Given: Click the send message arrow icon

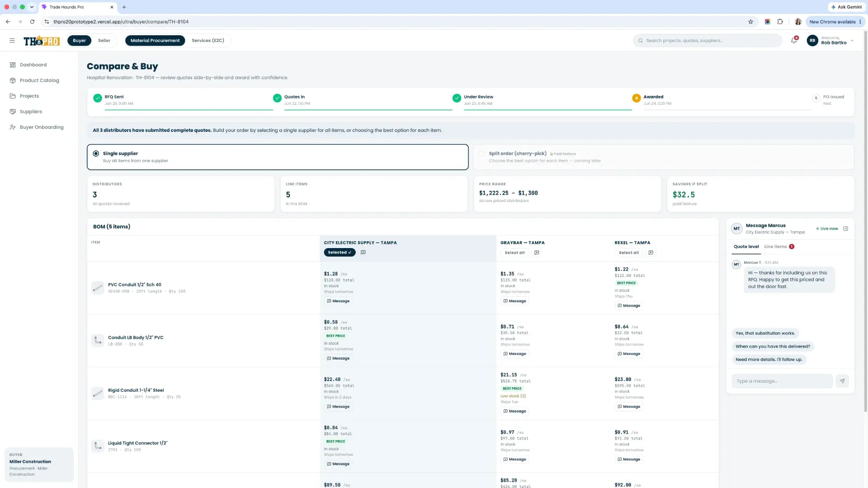Looking at the screenshot, I should [842, 382].
